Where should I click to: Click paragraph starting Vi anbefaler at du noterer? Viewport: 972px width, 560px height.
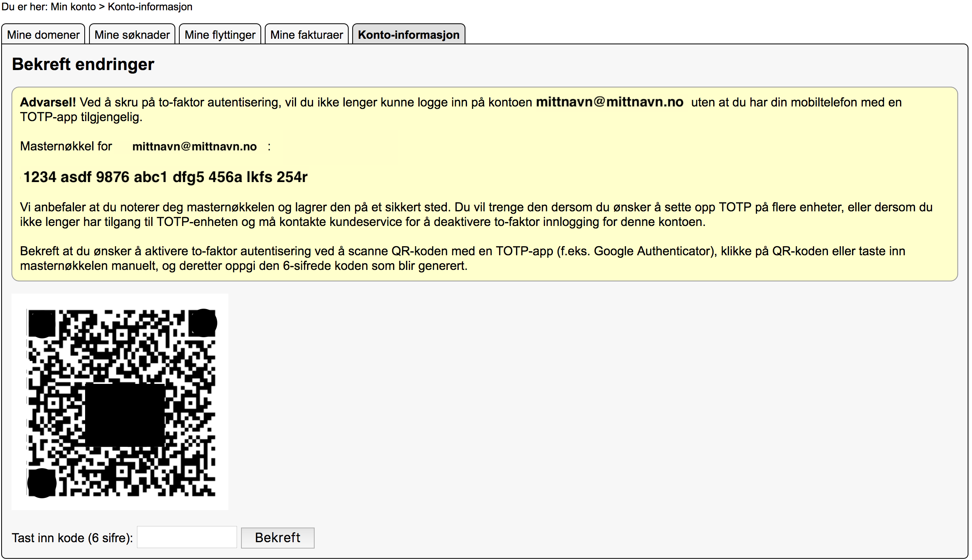point(477,215)
